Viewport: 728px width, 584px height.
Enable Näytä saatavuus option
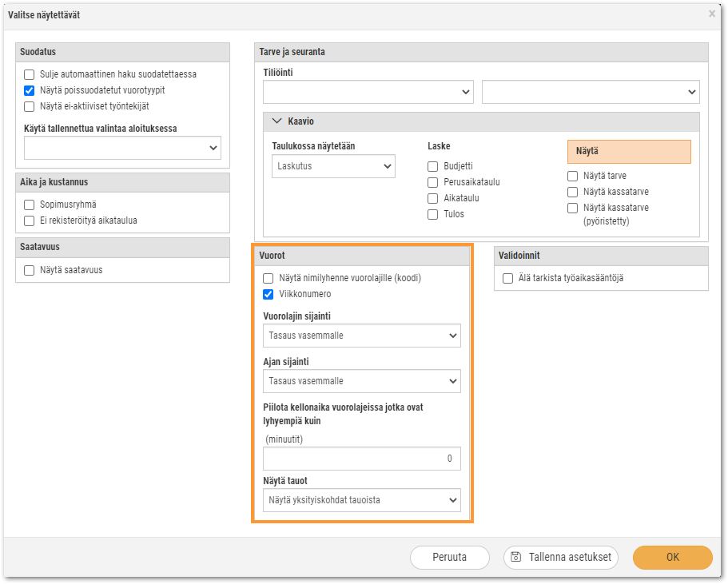pos(30,270)
